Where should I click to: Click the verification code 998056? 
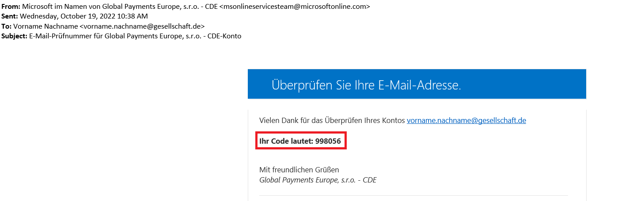point(328,141)
